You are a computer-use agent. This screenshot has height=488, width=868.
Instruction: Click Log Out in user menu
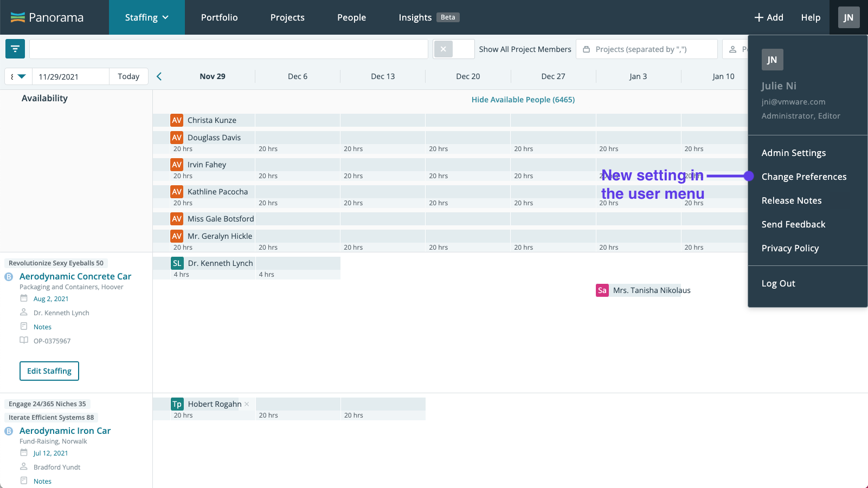tap(778, 283)
